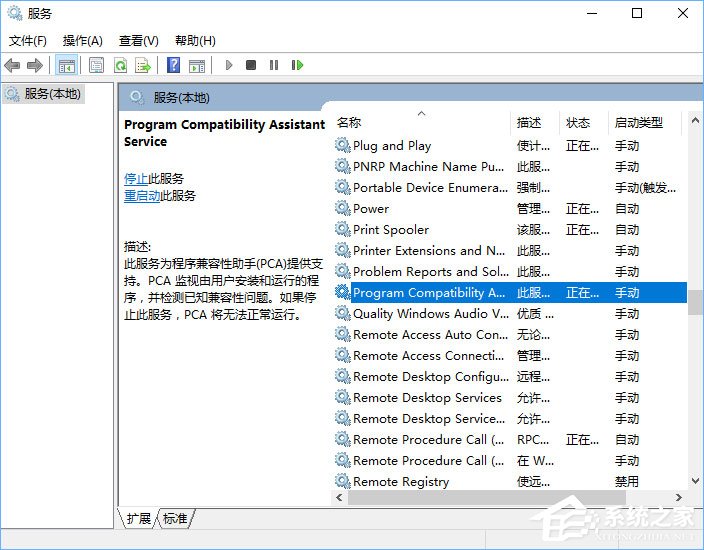Select the Plug and Play service row

510,145
